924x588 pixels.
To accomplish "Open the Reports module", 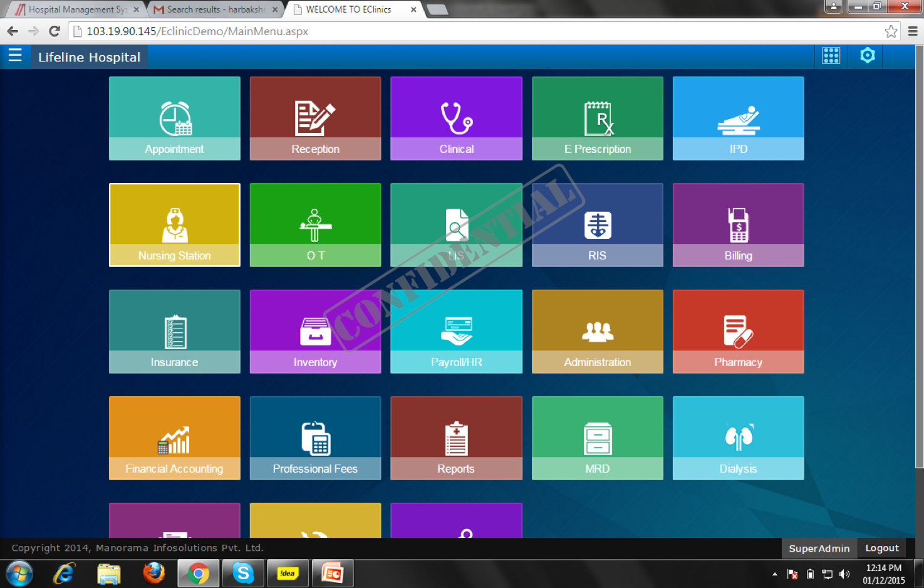I will tap(456, 438).
